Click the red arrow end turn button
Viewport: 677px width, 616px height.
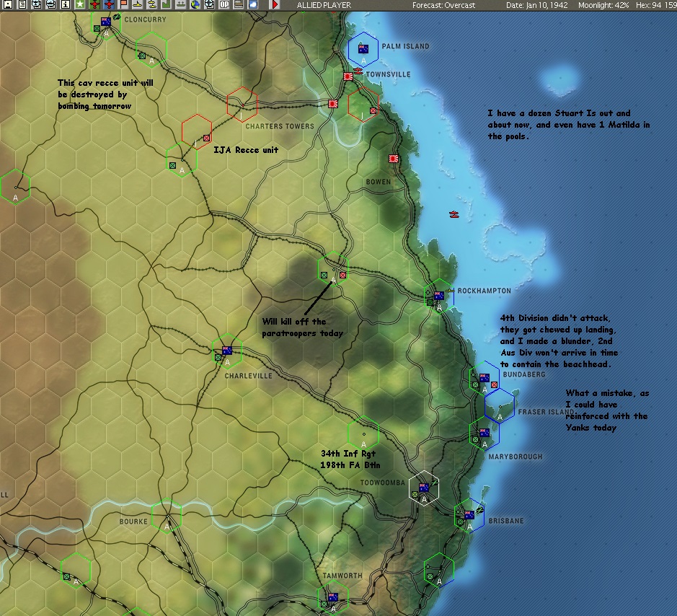tap(275, 5)
